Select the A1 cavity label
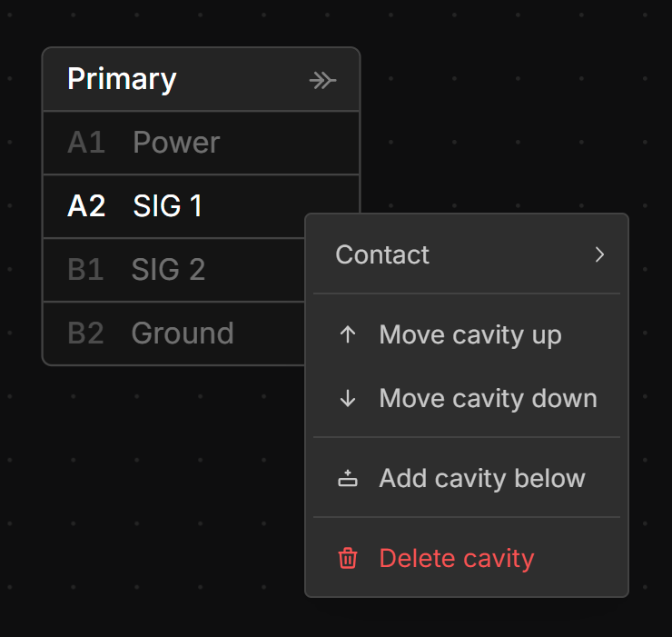Screen dimensions: 672x637 click(x=86, y=143)
